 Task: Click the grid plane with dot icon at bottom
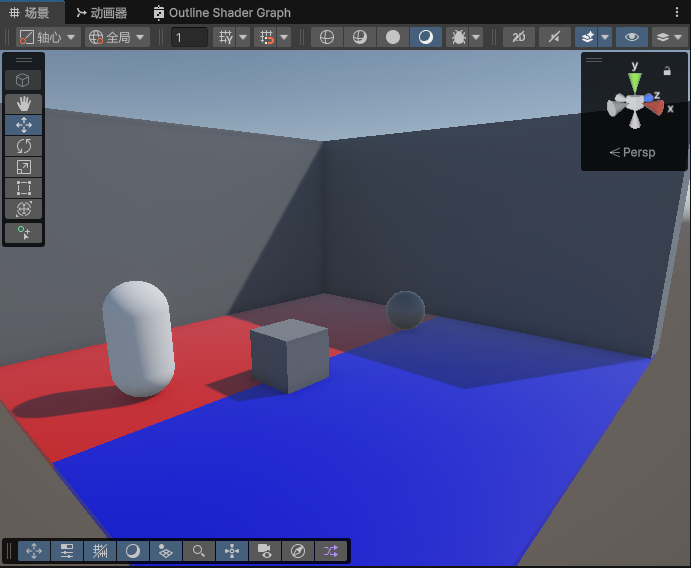click(166, 551)
